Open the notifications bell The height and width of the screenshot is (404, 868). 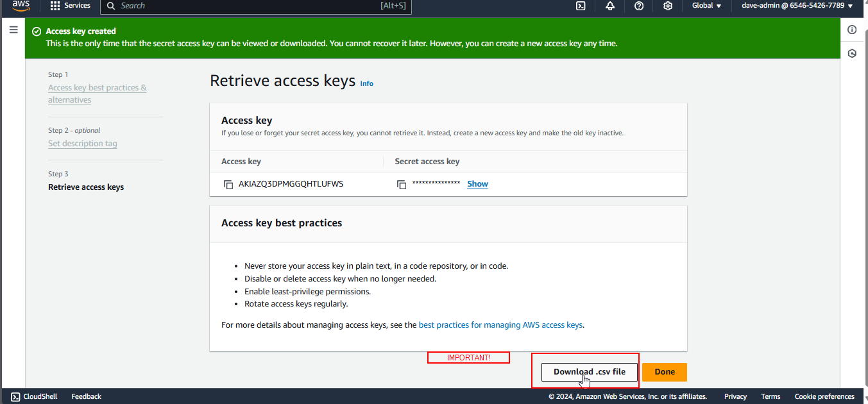[609, 6]
